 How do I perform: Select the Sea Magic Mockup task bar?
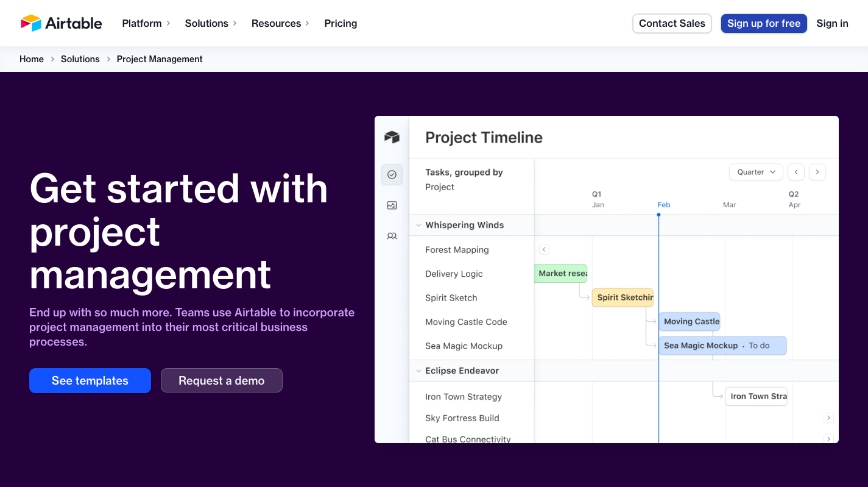point(722,346)
